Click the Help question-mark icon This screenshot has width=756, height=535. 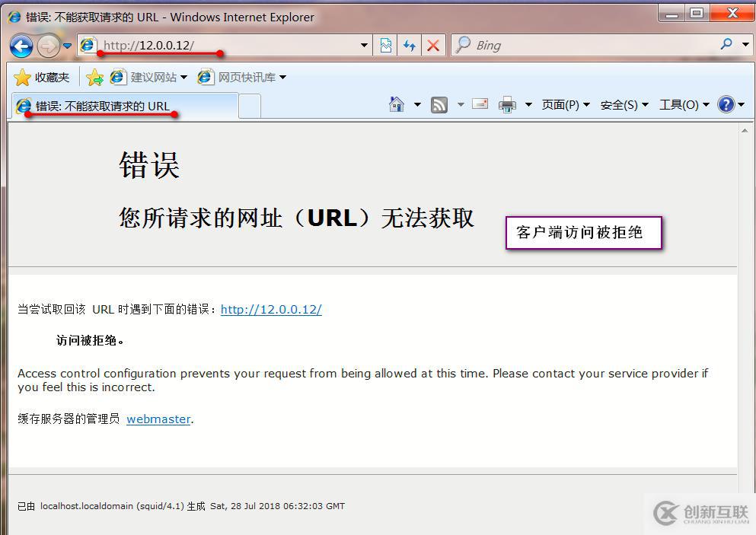[727, 104]
